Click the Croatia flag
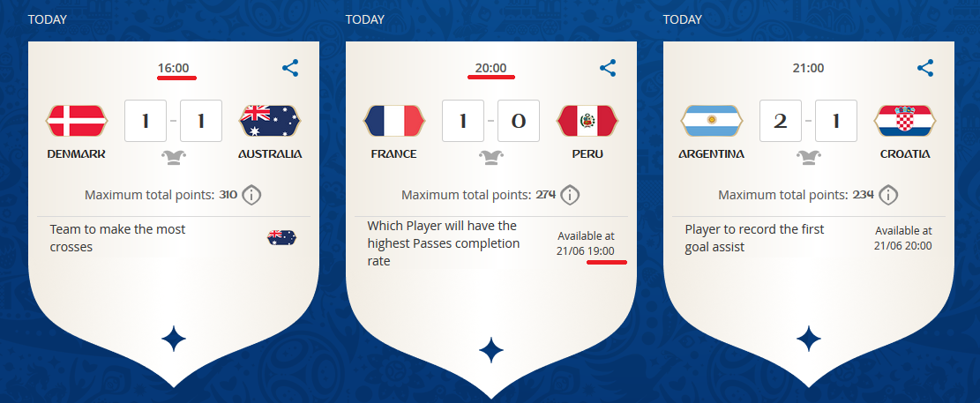The height and width of the screenshot is (403, 980). 905,121
